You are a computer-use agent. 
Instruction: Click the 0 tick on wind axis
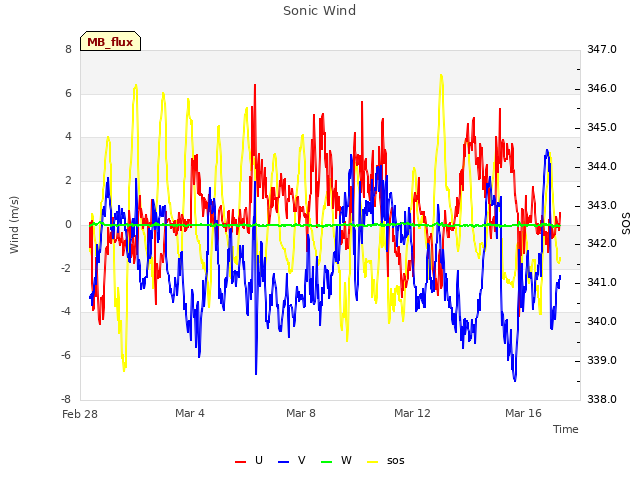pyautogui.click(x=68, y=224)
